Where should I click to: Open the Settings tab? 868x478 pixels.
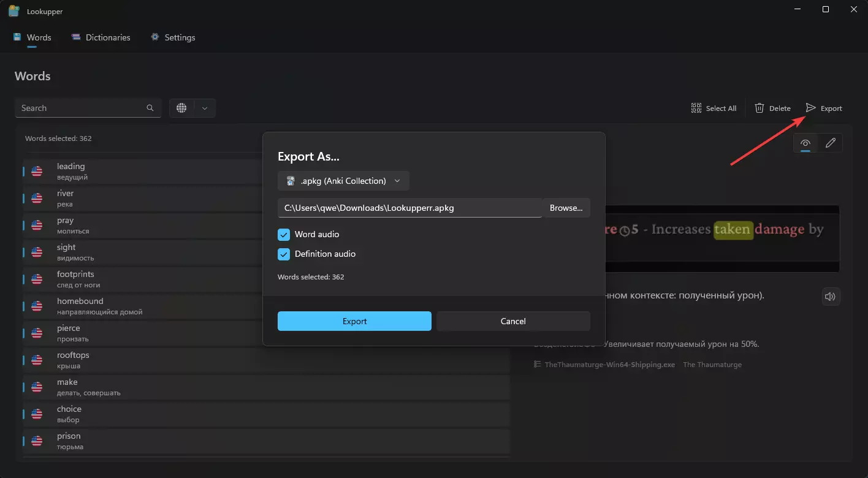173,37
